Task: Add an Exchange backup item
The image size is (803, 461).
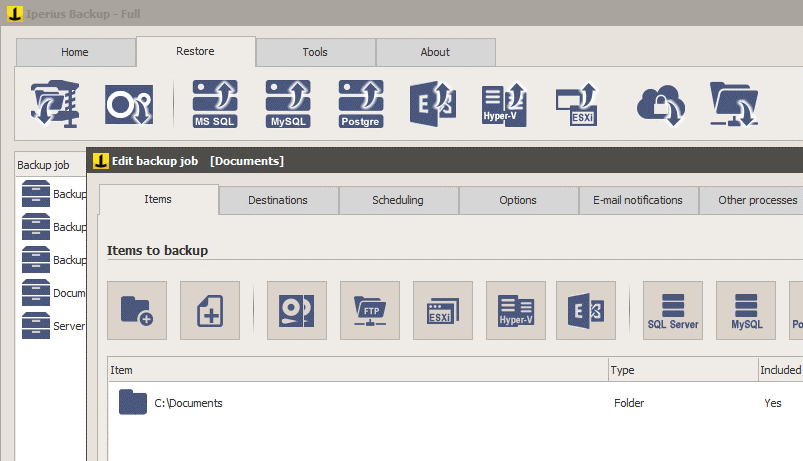Action: pyautogui.click(x=586, y=310)
